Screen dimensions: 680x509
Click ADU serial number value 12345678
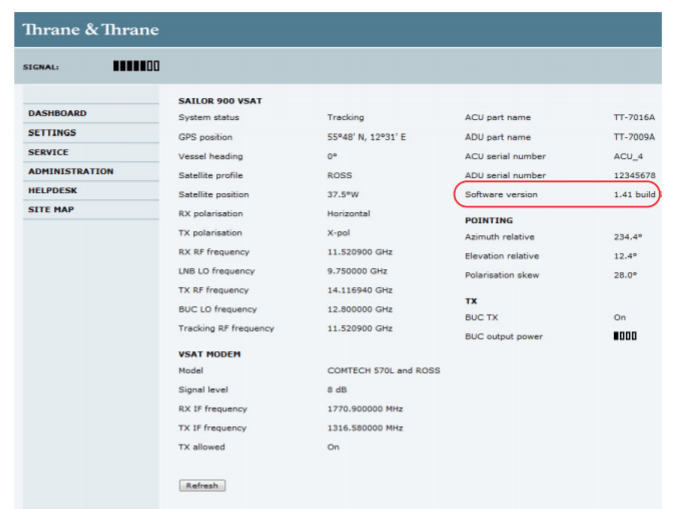[x=634, y=175]
